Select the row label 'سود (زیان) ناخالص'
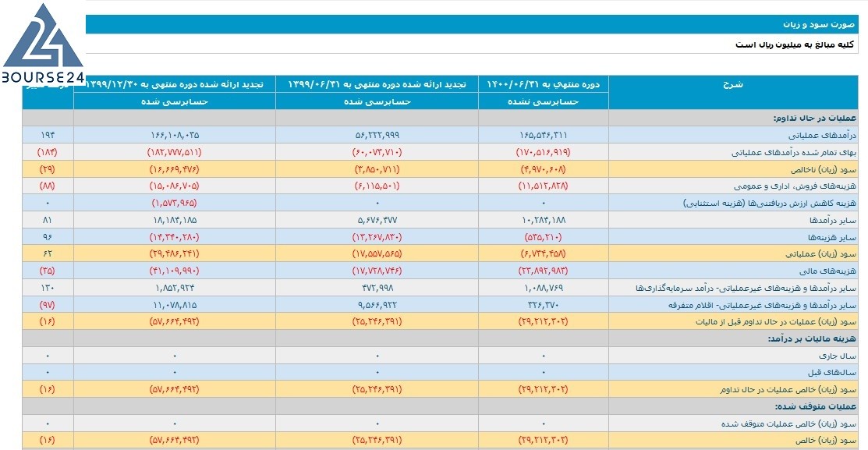Viewport: 868px width, 450px height. point(824,169)
